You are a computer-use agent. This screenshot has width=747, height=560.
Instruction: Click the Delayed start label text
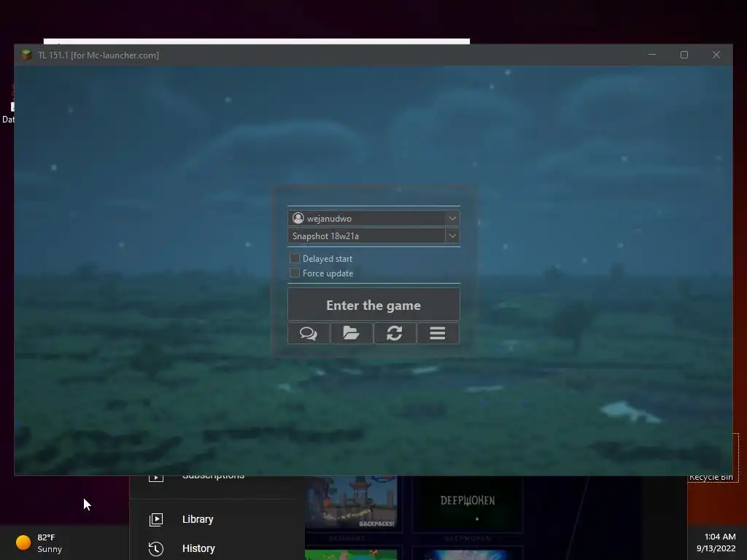point(328,259)
